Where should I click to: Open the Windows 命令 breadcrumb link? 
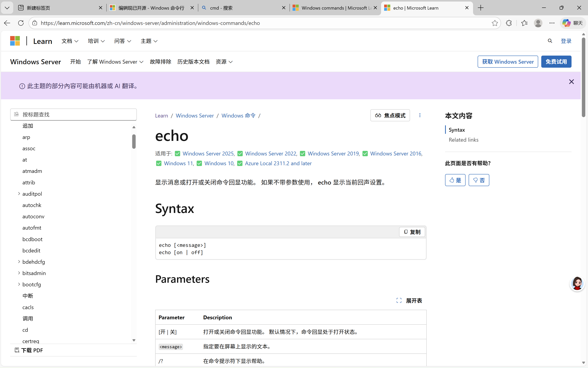(238, 116)
